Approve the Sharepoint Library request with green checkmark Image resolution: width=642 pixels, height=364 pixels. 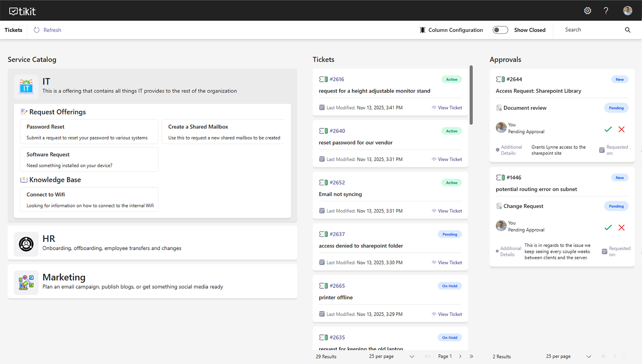pos(608,129)
